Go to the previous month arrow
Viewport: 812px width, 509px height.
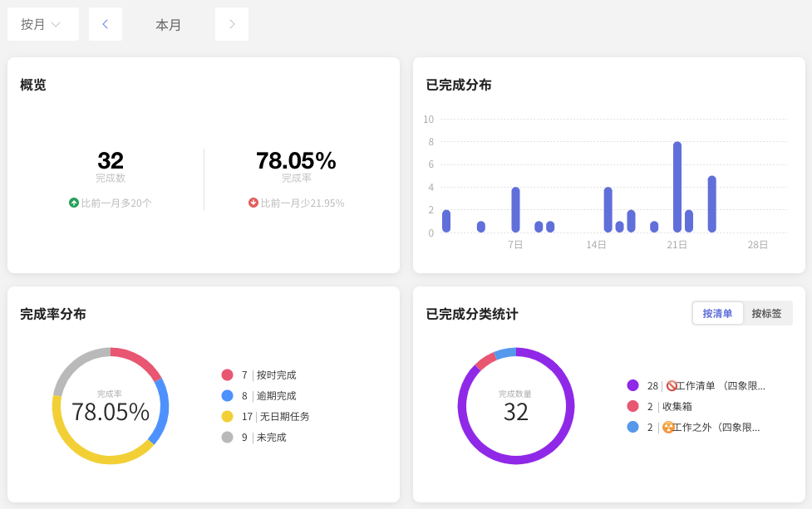click(x=105, y=24)
